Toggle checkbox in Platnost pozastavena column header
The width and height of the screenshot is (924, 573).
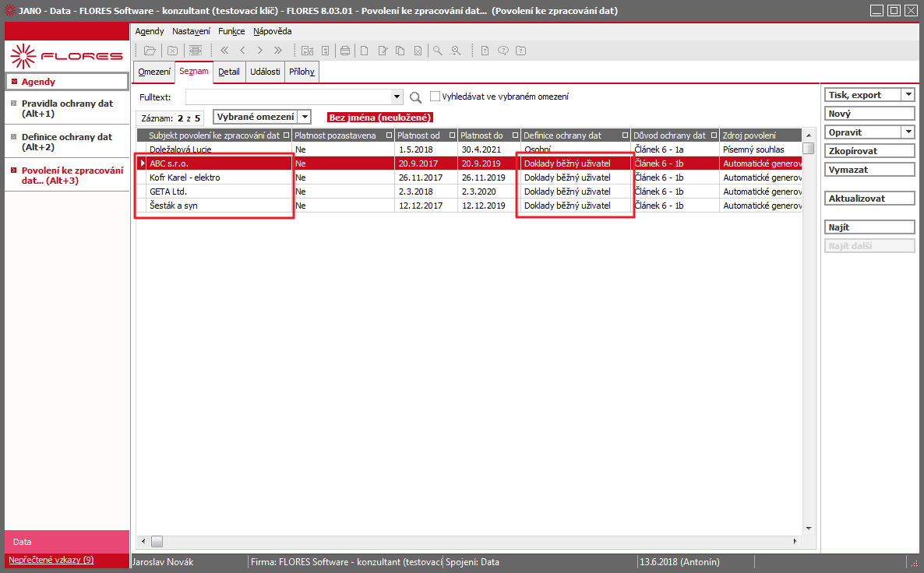click(389, 135)
